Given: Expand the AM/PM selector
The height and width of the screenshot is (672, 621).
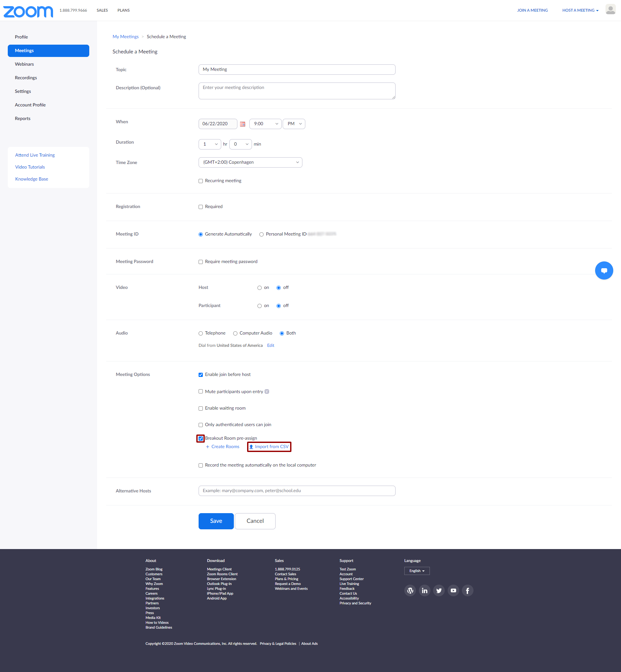Looking at the screenshot, I should (x=294, y=124).
